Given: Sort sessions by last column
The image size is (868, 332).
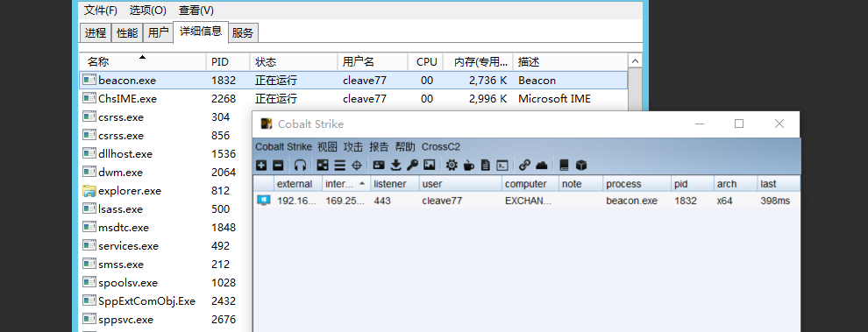Looking at the screenshot, I should click(779, 184).
